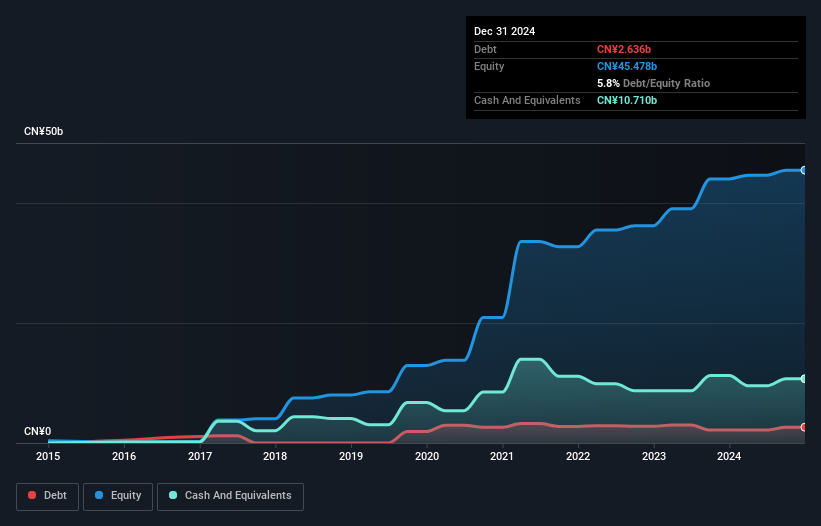This screenshot has height=526, width=821.
Task: Click the Equity label in tooltip
Action: pyautogui.click(x=489, y=66)
